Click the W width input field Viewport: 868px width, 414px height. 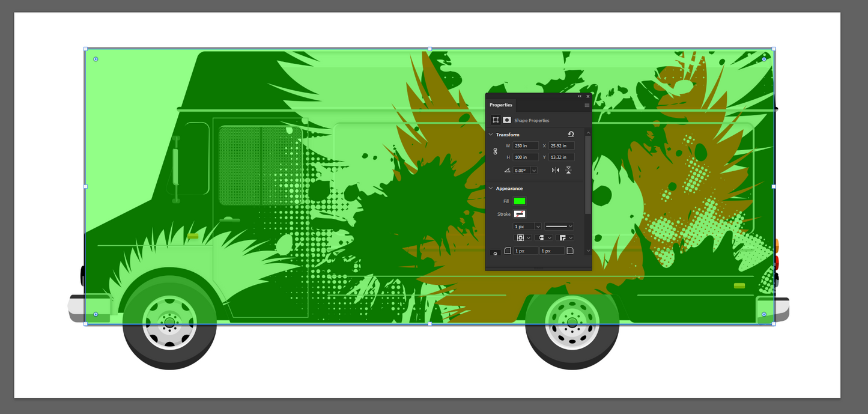pos(525,145)
